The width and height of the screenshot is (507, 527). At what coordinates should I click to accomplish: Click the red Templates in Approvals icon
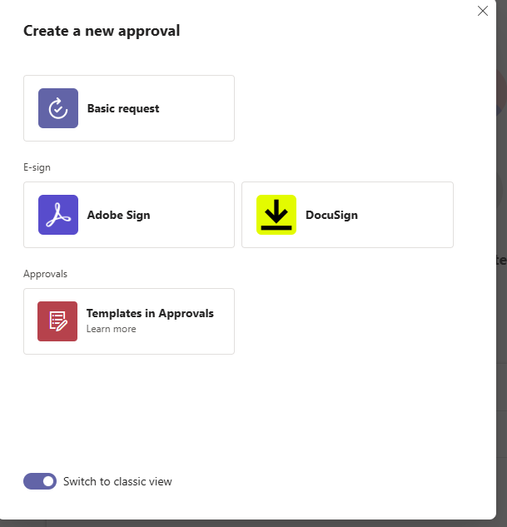(x=57, y=321)
